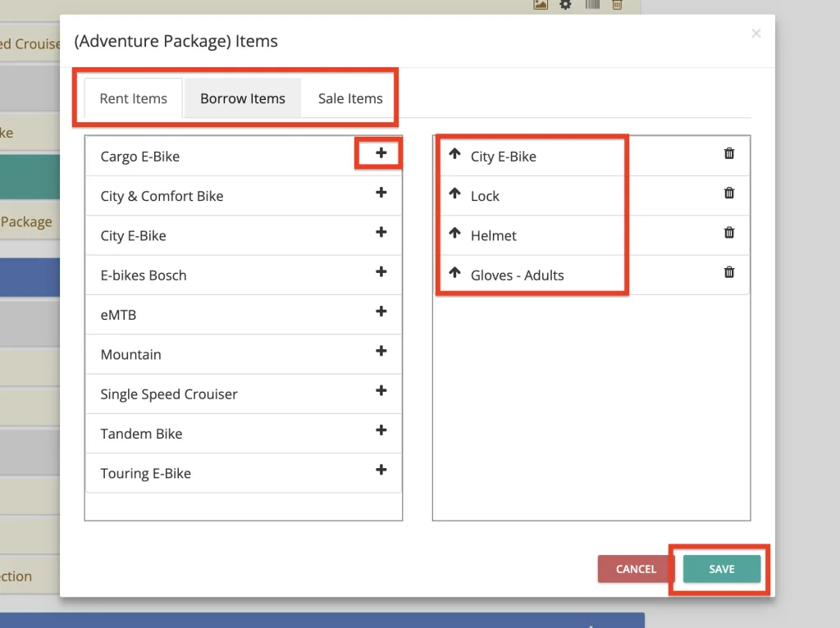Screen dimensions: 840x628
Task: Select the Sale Items tab
Action: point(350,98)
